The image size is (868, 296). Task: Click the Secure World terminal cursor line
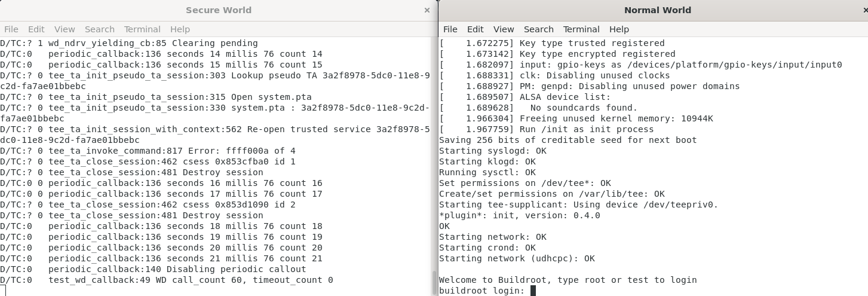pos(3,291)
